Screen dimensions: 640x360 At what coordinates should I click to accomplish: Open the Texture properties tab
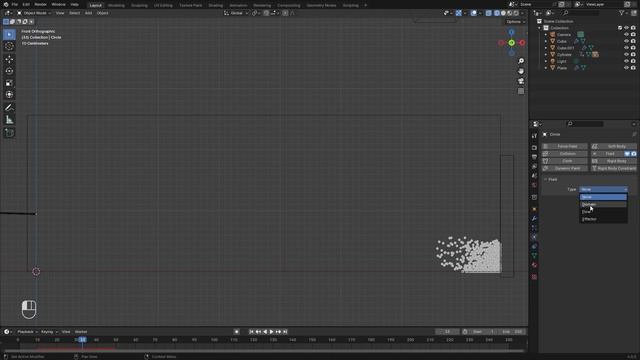[534, 277]
